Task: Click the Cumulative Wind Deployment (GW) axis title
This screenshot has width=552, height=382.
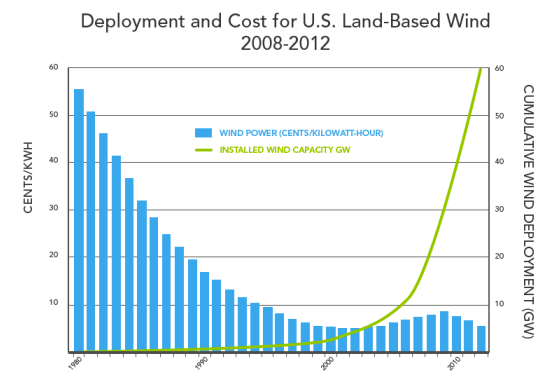Action: point(528,211)
